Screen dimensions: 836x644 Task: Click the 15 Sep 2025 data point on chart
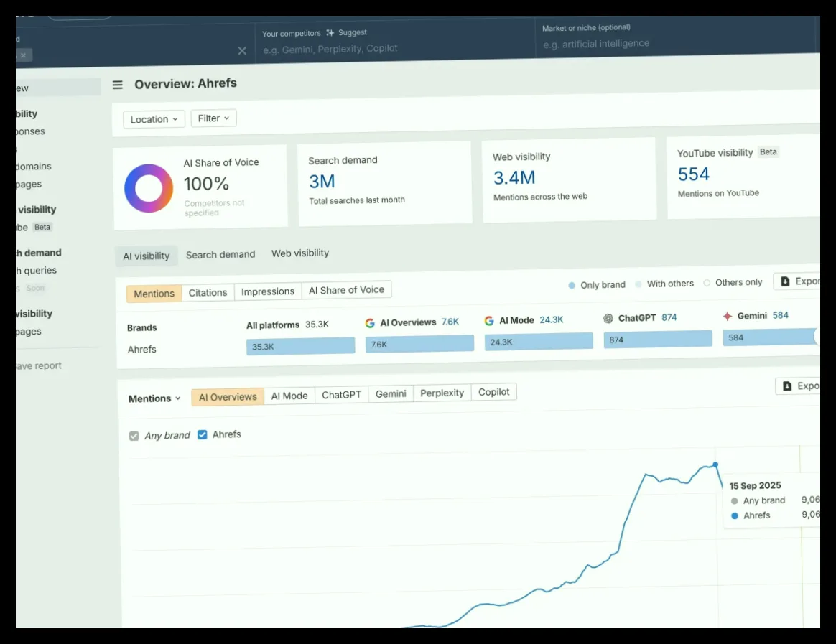[x=715, y=465]
